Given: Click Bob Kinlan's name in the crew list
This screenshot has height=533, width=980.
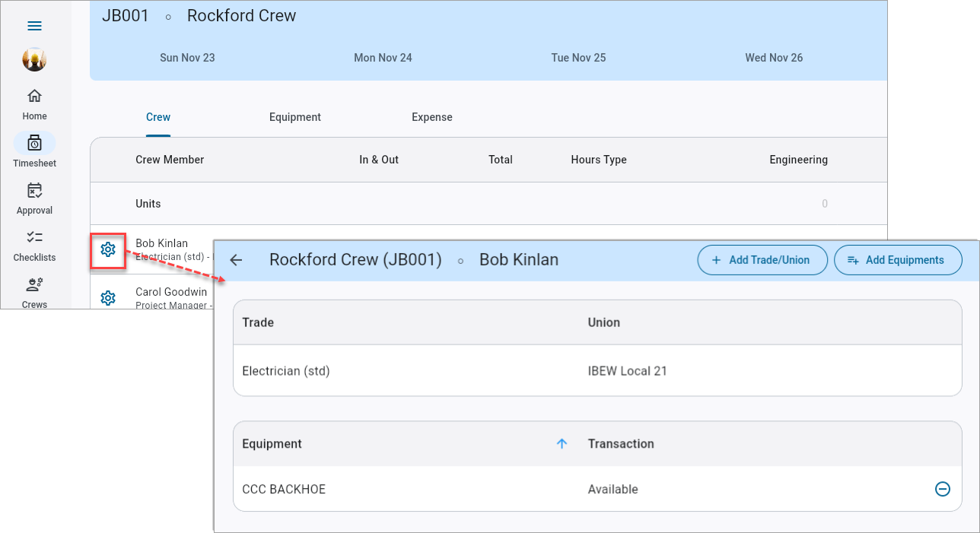Looking at the screenshot, I should 162,243.
